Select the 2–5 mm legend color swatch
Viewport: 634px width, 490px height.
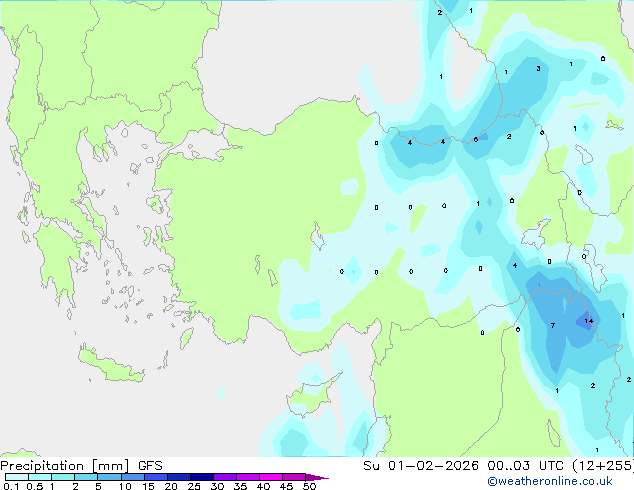tap(86, 477)
